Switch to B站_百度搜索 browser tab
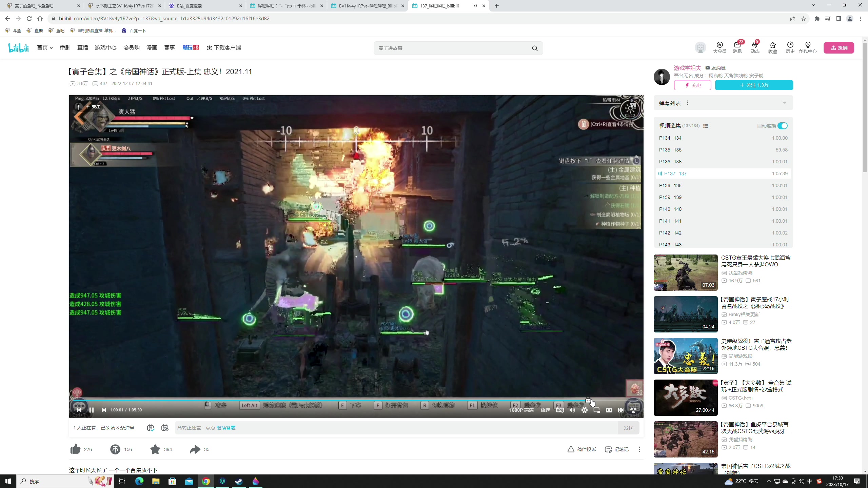The image size is (868, 488). 204,6
